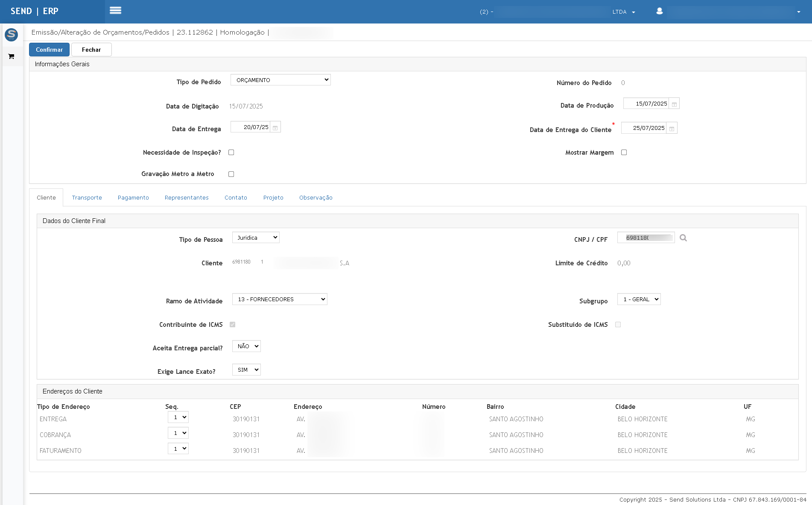Toggle Mostrar Margem checkbox
This screenshot has width=812, height=505.
(x=624, y=153)
